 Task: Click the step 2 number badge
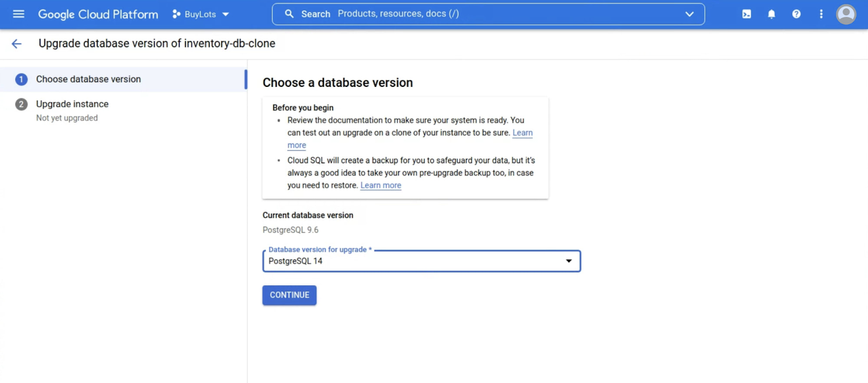[x=21, y=104]
